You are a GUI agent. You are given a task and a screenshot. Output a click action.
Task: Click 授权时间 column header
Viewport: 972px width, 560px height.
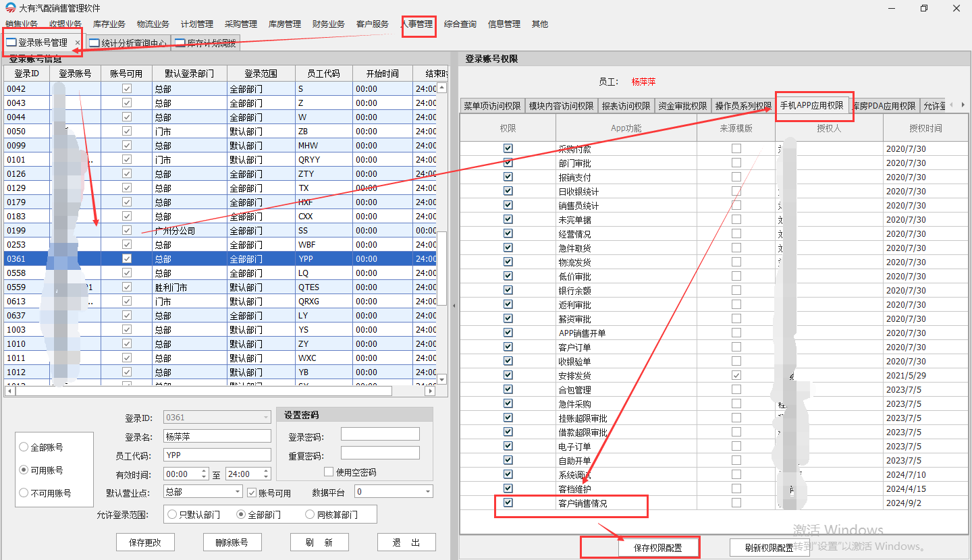[x=925, y=128]
